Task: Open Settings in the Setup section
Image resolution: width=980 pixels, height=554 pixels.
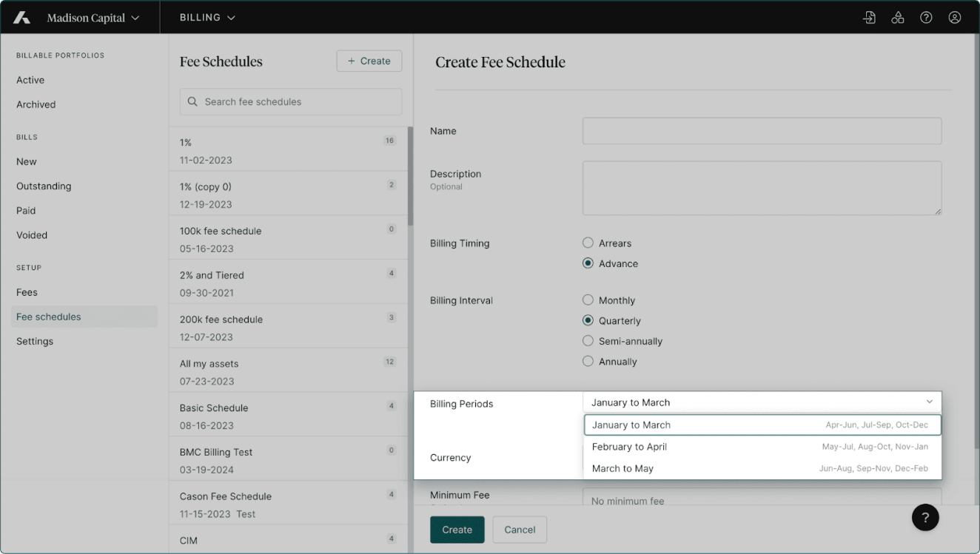Action: pyautogui.click(x=35, y=341)
